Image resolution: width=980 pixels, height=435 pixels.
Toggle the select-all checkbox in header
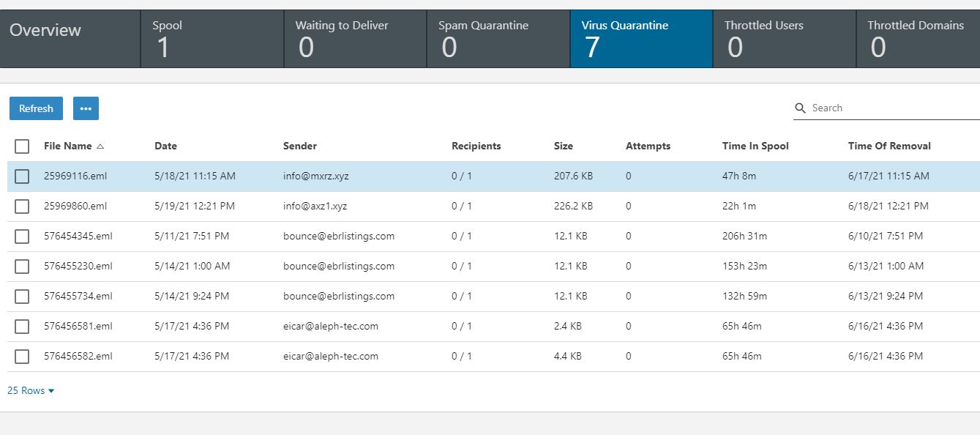pyautogui.click(x=22, y=146)
